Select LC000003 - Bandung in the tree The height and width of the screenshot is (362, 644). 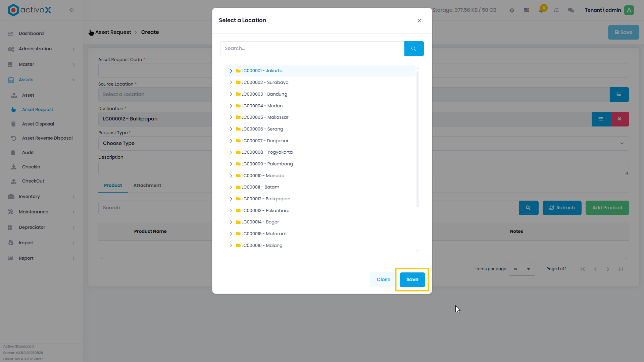pos(264,94)
